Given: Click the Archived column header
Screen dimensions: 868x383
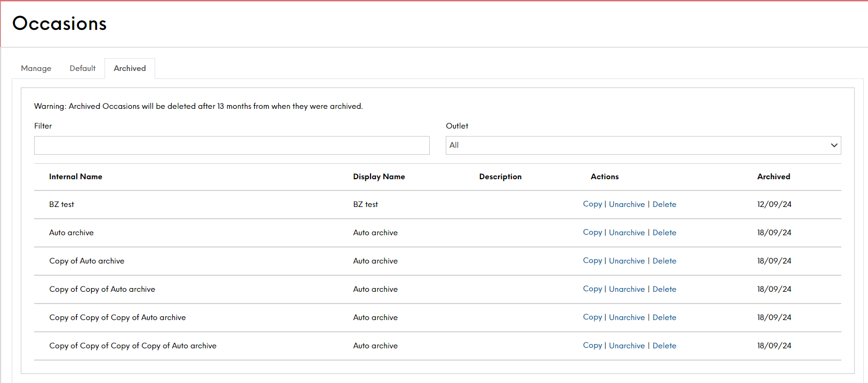Looking at the screenshot, I should point(774,177).
